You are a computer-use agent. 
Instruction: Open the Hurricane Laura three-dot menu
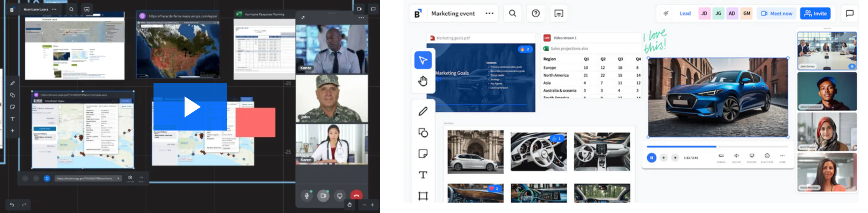[x=54, y=9]
